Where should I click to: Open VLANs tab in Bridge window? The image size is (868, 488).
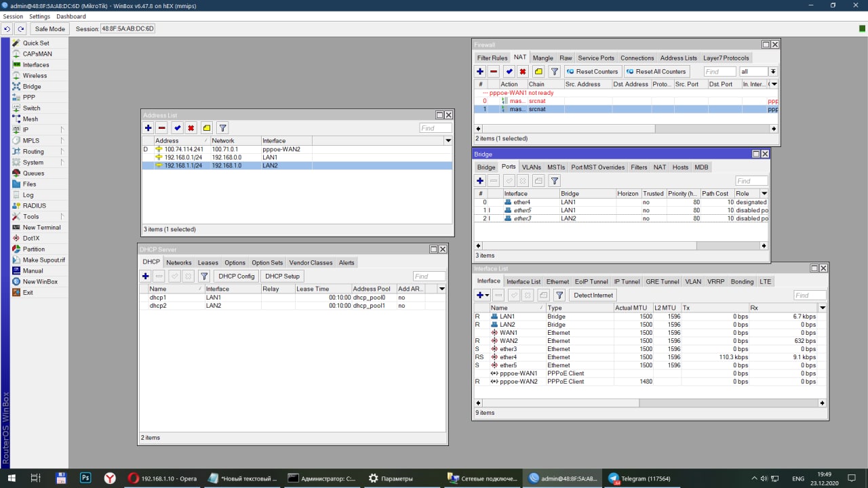pos(532,167)
